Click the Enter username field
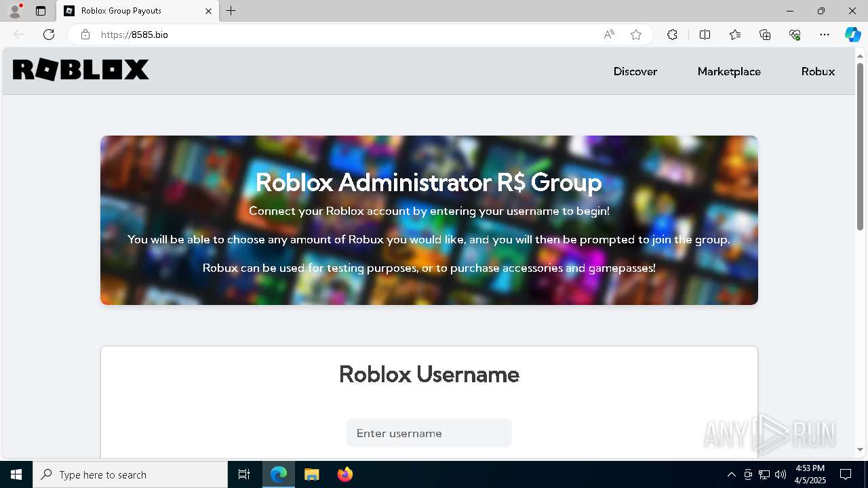Screen dimensions: 868x488 [429, 433]
